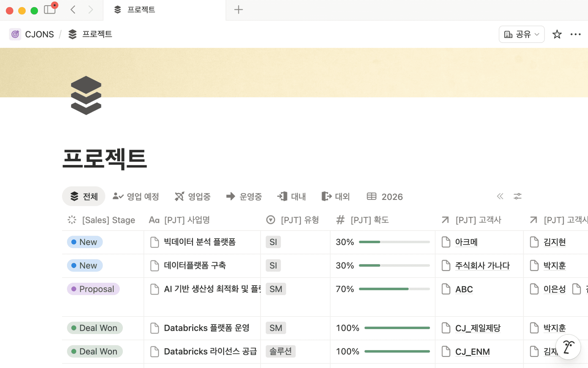Click the view settings sliders icon
588x368 pixels.
[x=518, y=196]
